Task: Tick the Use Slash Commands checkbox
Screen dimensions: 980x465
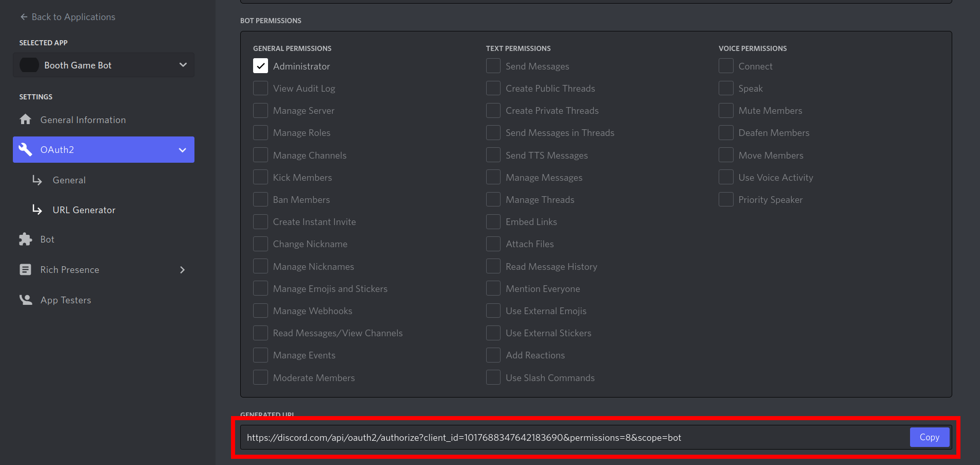Action: tap(493, 377)
